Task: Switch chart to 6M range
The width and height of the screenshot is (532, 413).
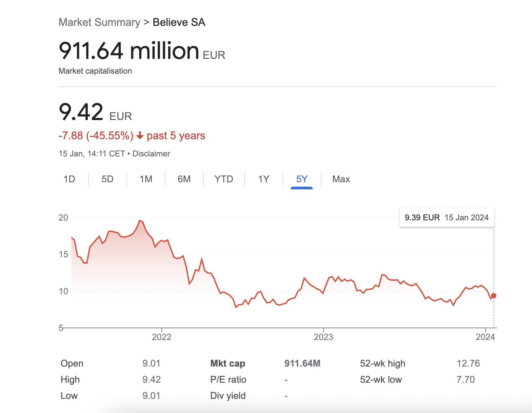Action: coord(184,179)
